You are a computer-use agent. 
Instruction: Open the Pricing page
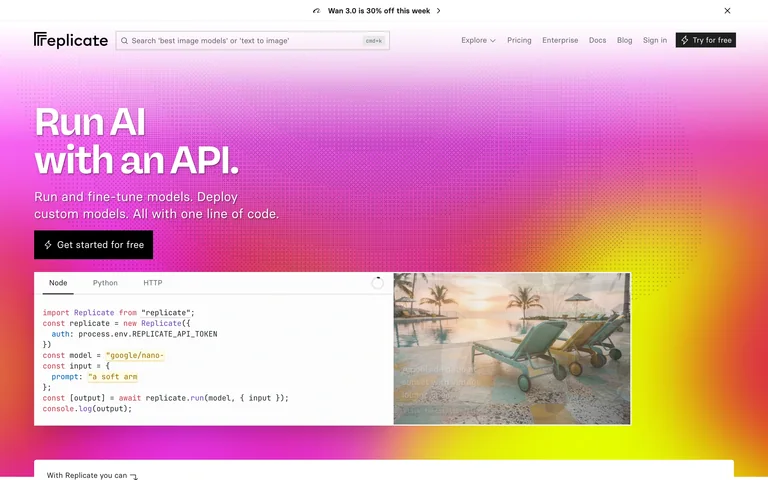point(519,40)
